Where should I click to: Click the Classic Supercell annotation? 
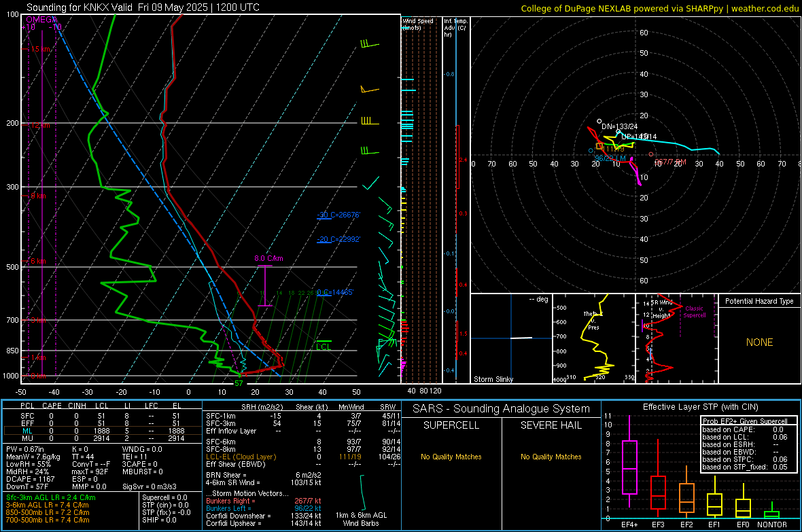pyautogui.click(x=694, y=312)
